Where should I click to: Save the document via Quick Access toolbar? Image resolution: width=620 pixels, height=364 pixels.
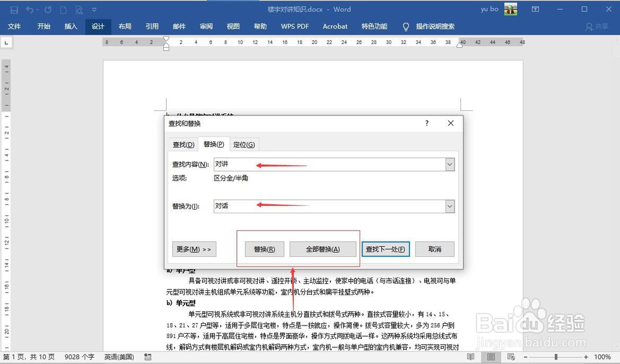point(14,9)
